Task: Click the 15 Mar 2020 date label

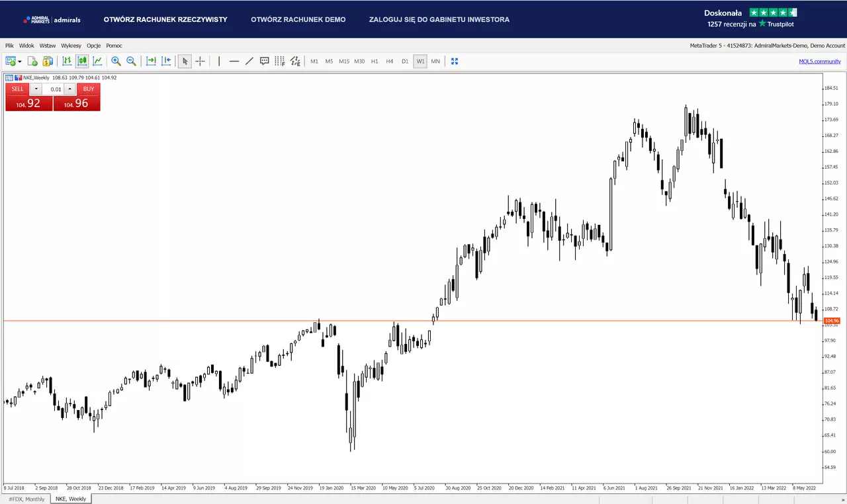Action: [363, 488]
